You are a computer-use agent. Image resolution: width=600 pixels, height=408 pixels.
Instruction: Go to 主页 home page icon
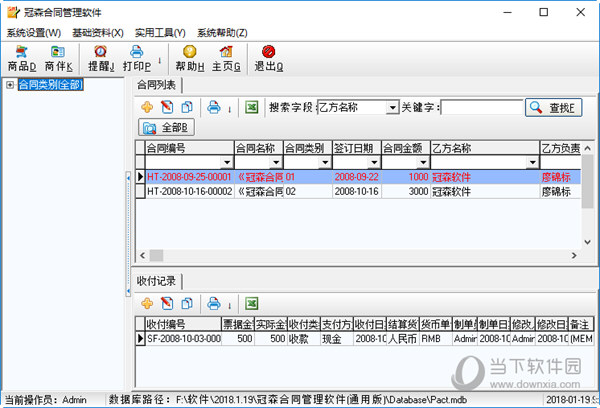(226, 58)
